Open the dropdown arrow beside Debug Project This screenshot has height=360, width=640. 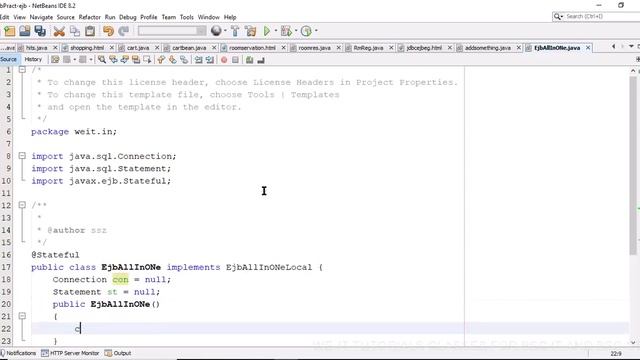(296, 31)
